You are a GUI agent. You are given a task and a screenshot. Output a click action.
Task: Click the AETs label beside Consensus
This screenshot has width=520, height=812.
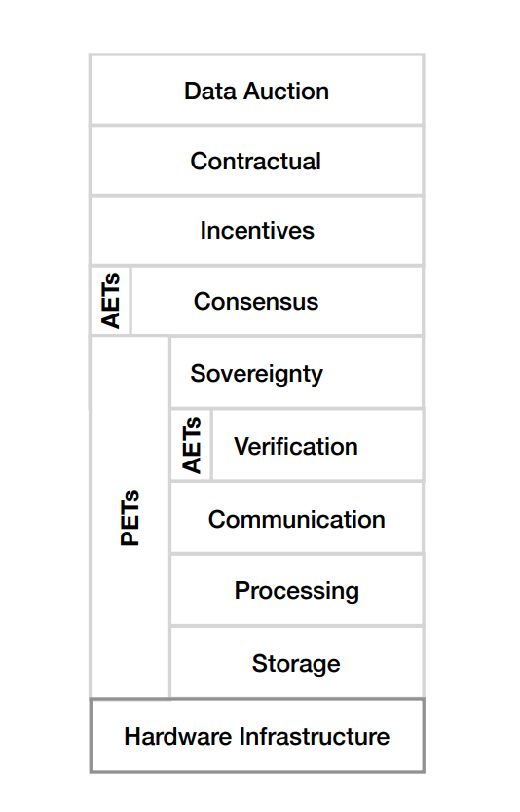(x=110, y=301)
